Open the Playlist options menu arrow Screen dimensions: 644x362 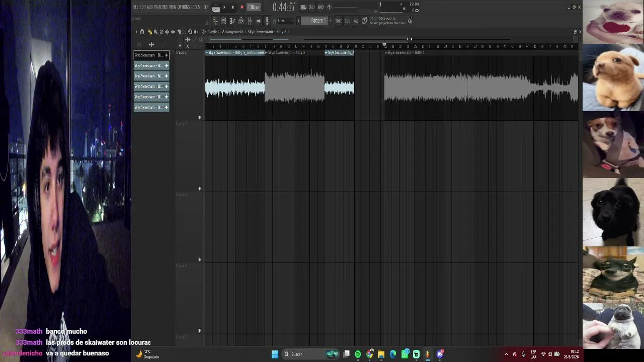pyautogui.click(x=136, y=32)
